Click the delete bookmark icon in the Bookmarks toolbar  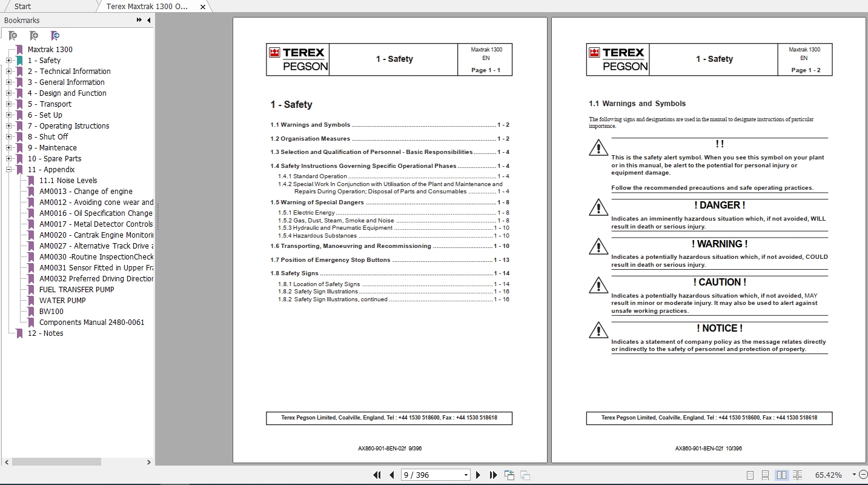coord(13,36)
